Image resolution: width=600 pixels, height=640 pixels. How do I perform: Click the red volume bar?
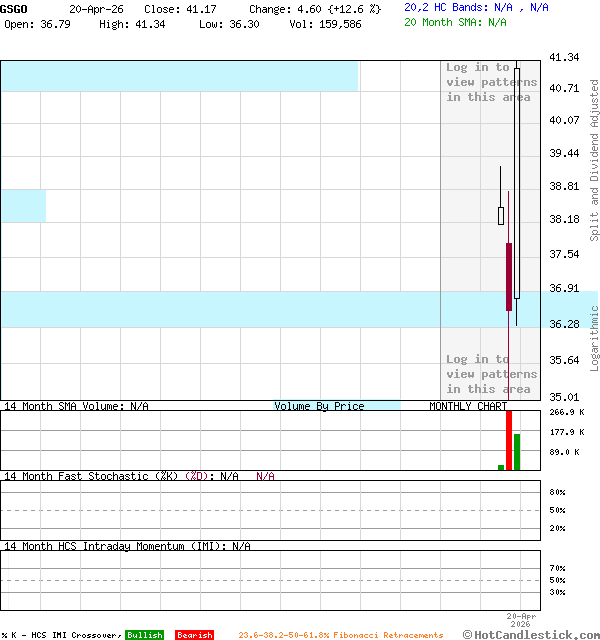pos(509,440)
